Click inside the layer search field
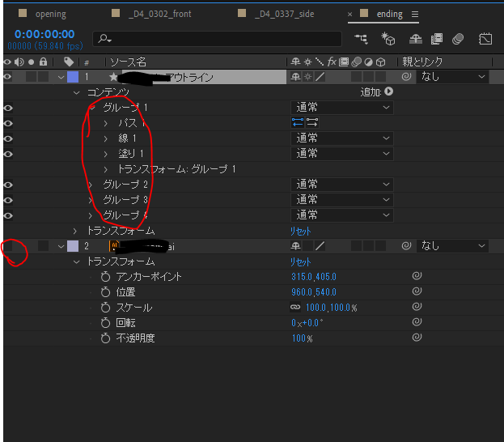Image resolution: width=504 pixels, height=442 pixels. pos(218,39)
